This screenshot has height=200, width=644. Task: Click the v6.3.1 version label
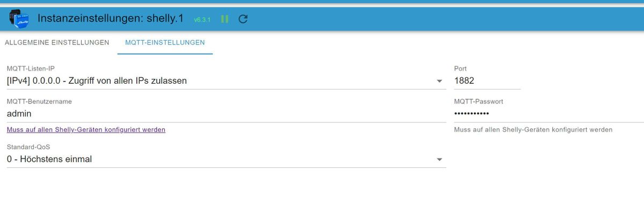[202, 19]
